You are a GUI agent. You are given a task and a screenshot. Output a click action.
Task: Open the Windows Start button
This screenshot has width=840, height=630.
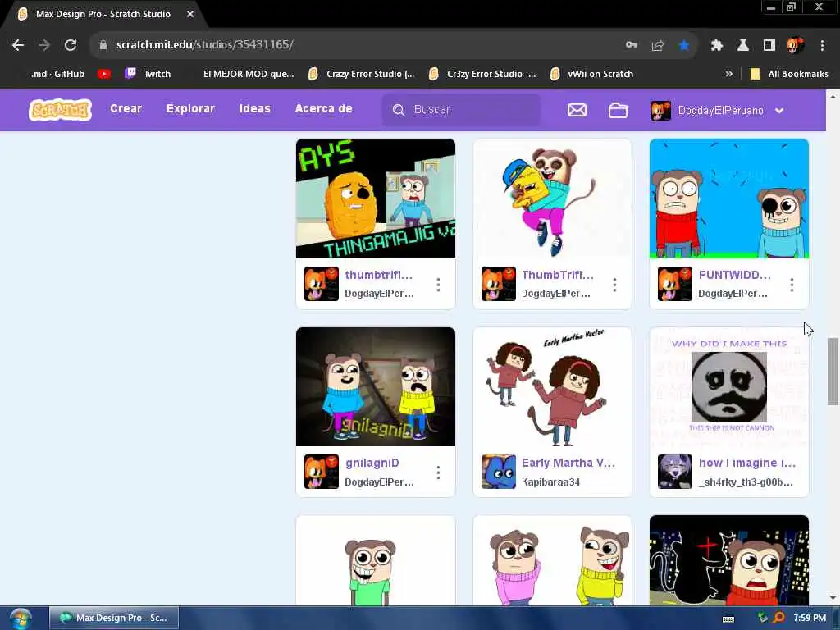point(21,619)
